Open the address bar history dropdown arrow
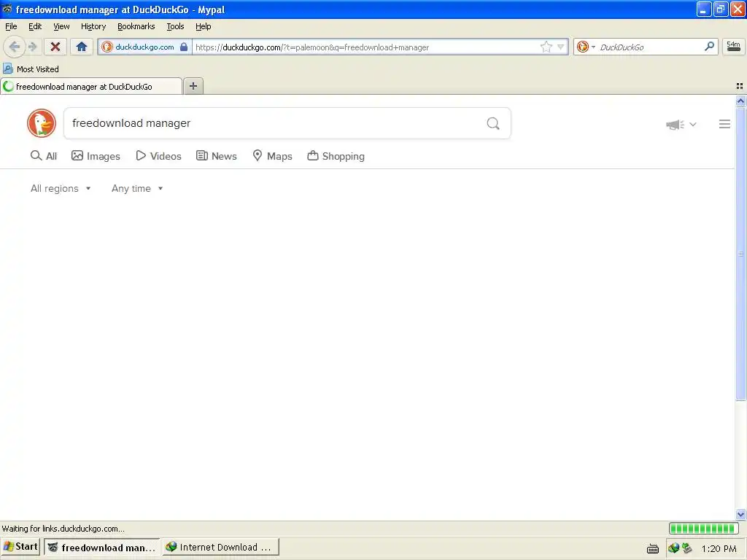This screenshot has height=560, width=747. click(561, 47)
